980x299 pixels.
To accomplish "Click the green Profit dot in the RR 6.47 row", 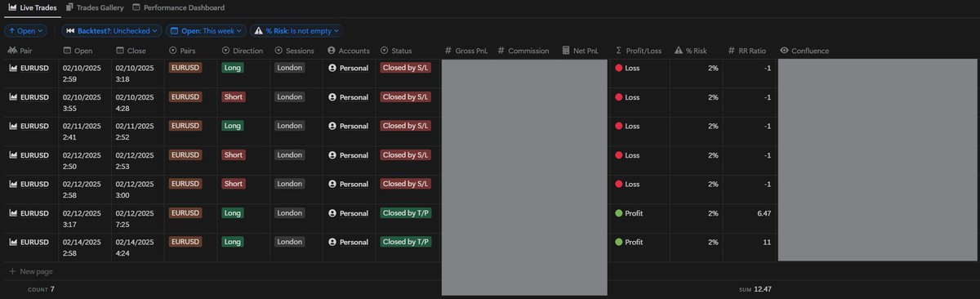I will pos(618,213).
